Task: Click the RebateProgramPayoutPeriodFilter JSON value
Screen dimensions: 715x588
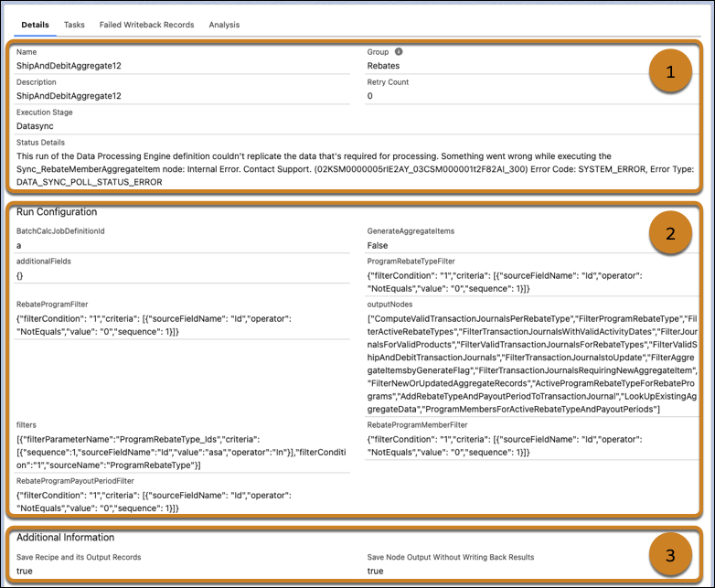Action: tap(154, 501)
